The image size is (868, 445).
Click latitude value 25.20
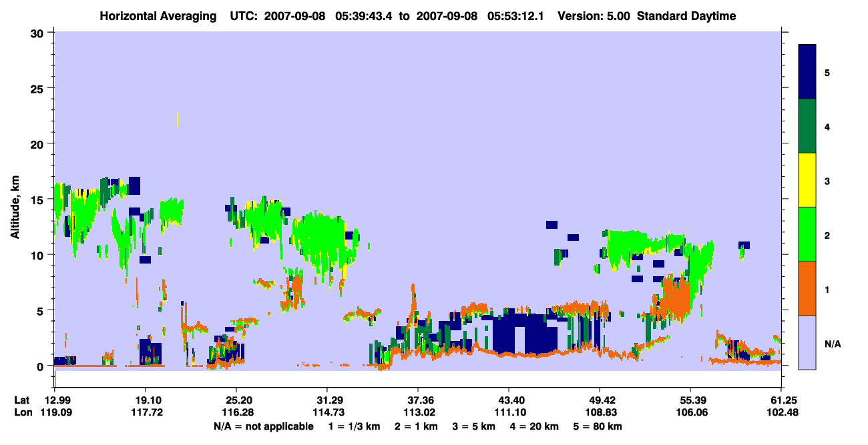pos(236,400)
